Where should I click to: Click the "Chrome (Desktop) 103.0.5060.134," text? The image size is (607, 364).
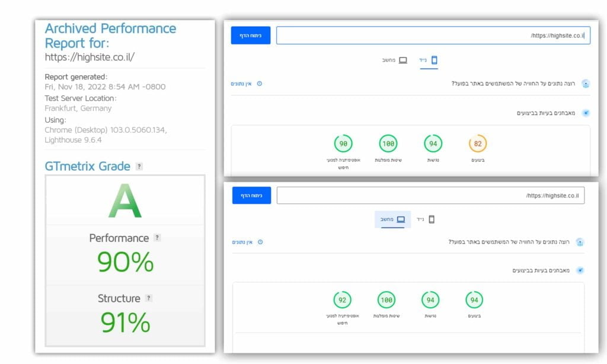106,130
